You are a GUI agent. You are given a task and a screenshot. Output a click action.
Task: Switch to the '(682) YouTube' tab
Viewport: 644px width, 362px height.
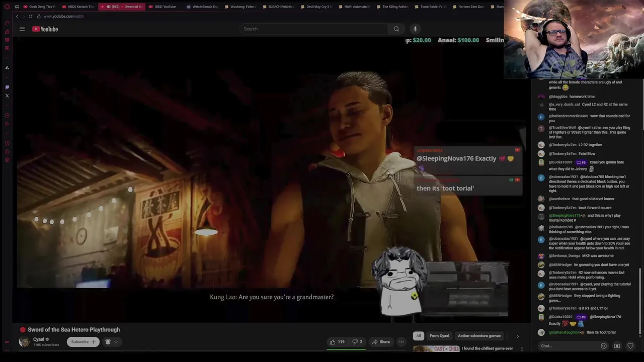click(164, 7)
